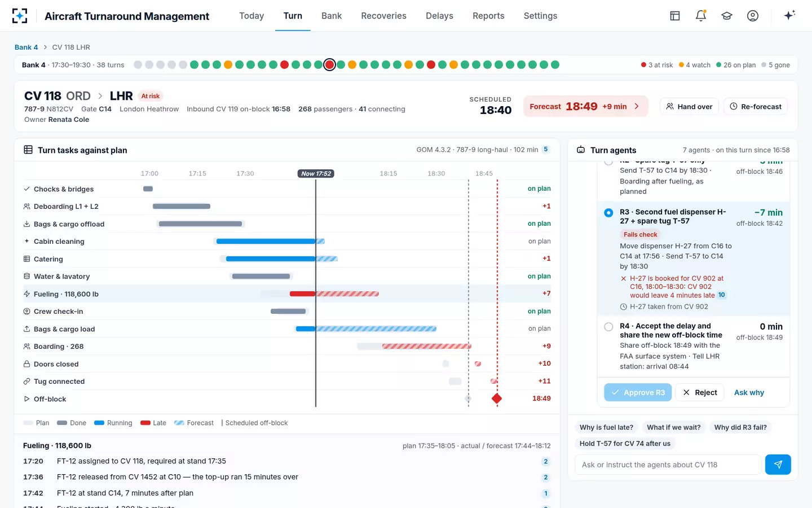Viewport: 812px width, 508px height.
Task: Approve recovery option R3
Action: point(638,392)
